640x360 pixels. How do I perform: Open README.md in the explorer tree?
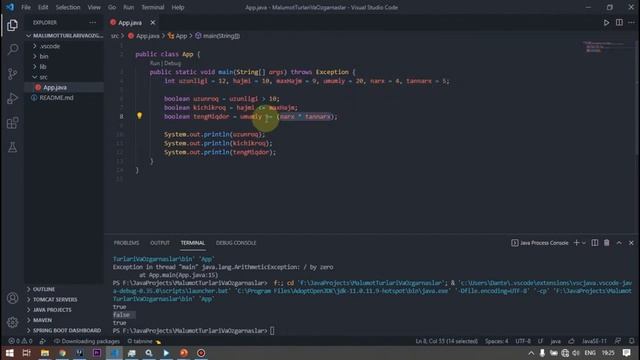pyautogui.click(x=56, y=98)
